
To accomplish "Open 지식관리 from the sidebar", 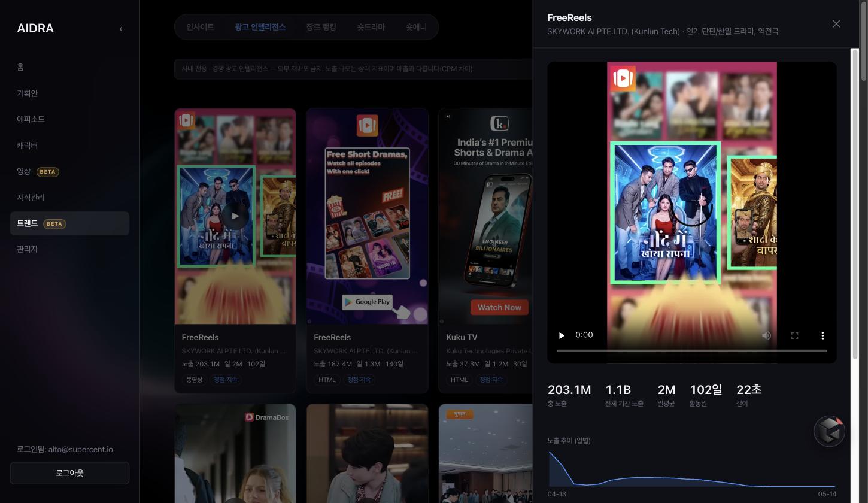I will click(x=69, y=198).
